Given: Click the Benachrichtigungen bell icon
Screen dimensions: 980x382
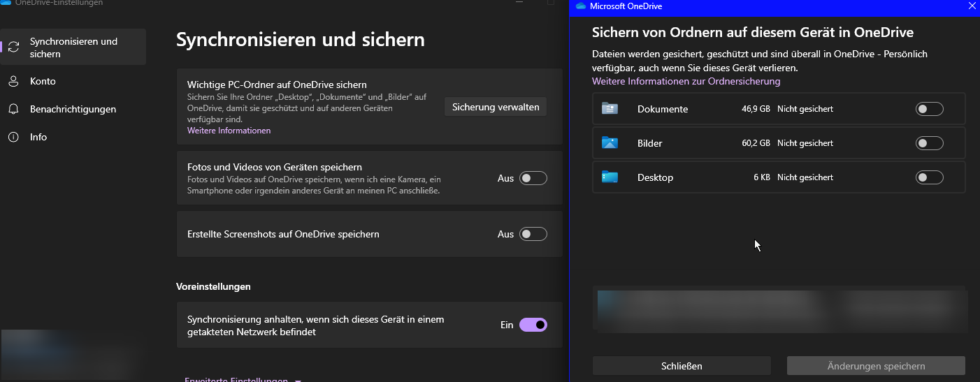Looking at the screenshot, I should point(13,110).
